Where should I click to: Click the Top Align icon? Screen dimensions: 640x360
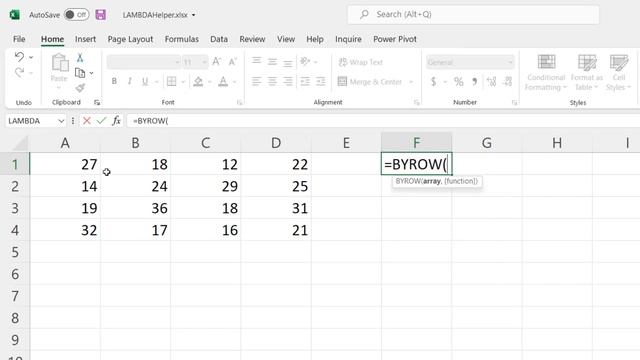point(256,61)
